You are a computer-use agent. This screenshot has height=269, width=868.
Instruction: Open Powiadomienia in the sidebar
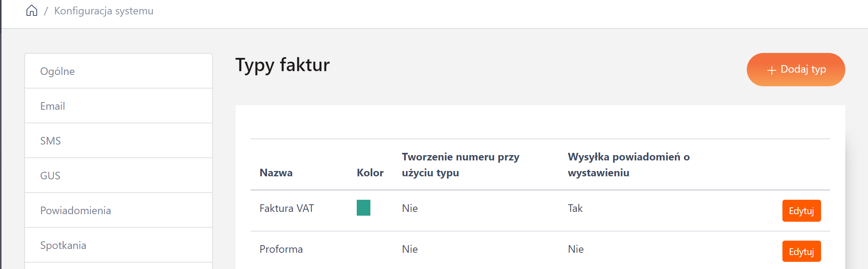(118, 210)
